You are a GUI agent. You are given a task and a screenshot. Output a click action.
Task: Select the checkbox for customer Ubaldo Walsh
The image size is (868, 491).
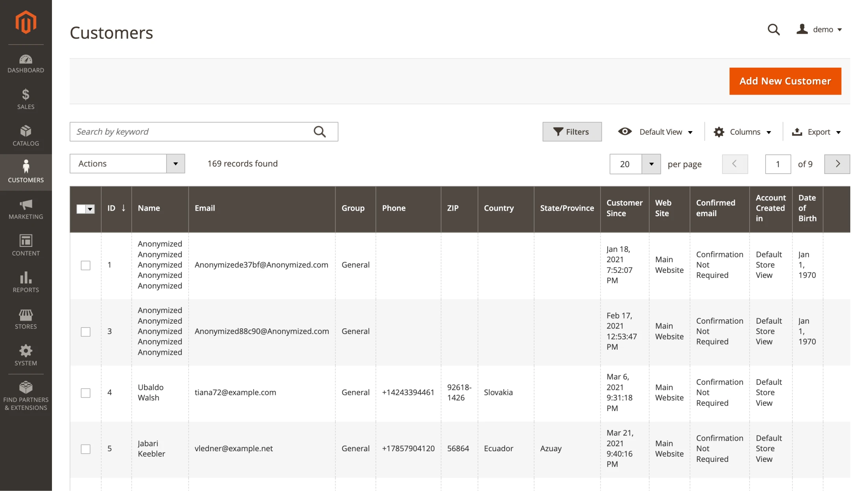coord(85,392)
